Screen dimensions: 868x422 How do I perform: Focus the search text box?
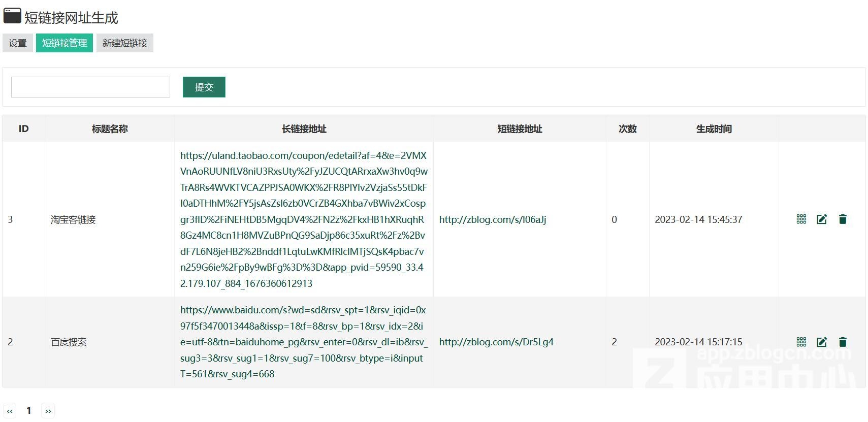coord(90,87)
